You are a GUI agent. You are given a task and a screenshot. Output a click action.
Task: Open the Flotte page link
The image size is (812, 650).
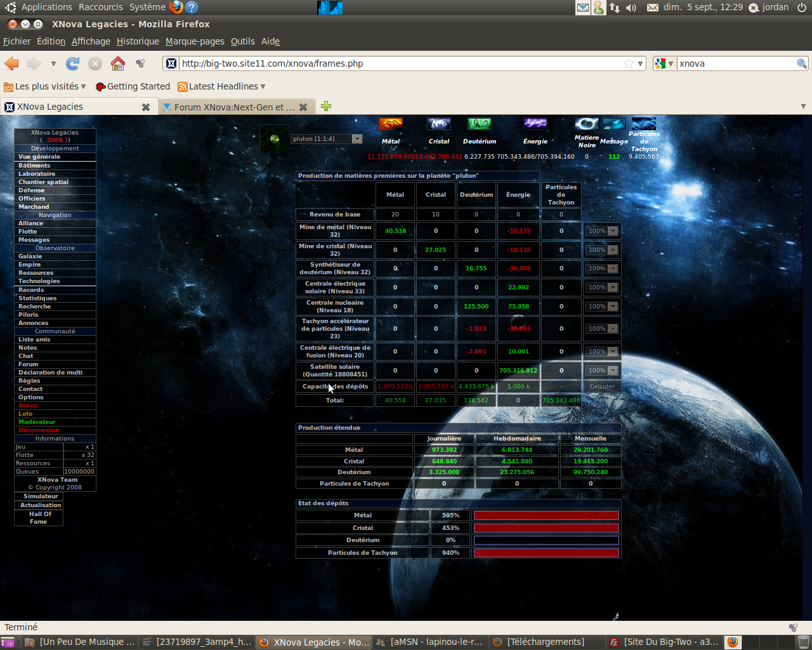(27, 232)
